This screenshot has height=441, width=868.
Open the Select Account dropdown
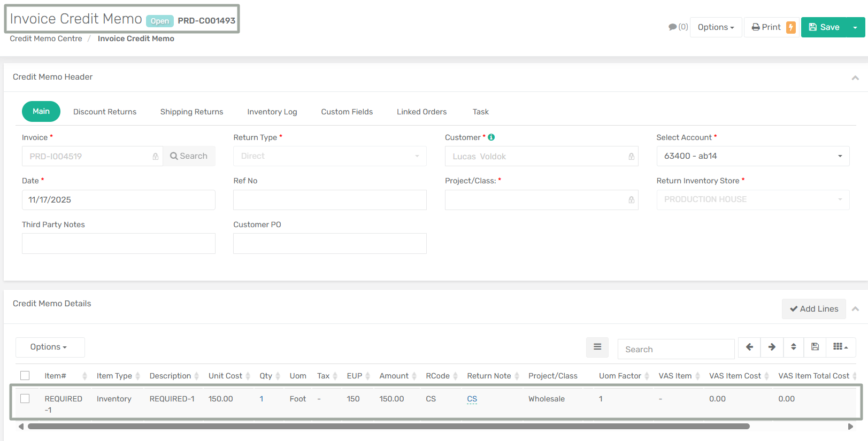click(752, 156)
